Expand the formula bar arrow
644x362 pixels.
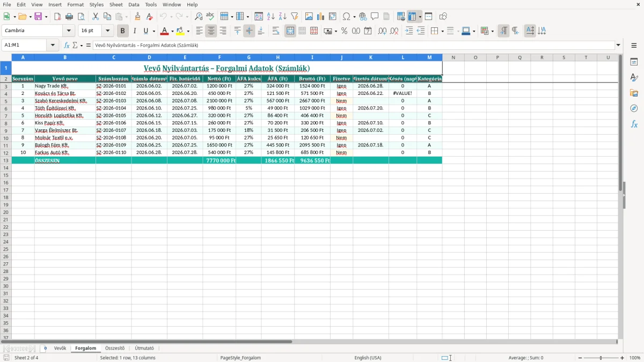tap(618, 45)
